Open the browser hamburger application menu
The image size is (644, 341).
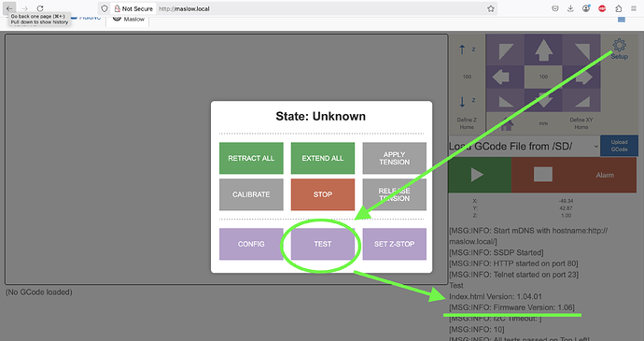634,8
